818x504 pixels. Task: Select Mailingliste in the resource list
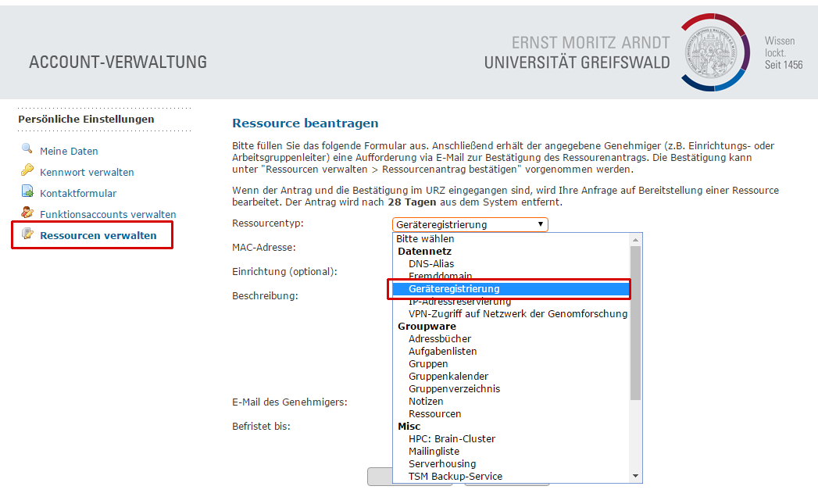(x=434, y=452)
